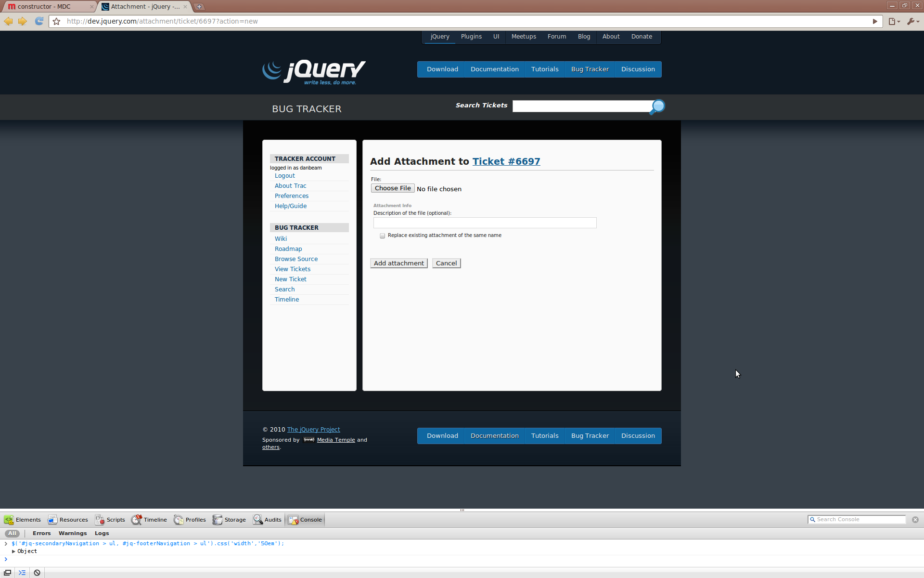This screenshot has height=578, width=924.
Task: Switch to the Scripts panel
Action: 110,520
